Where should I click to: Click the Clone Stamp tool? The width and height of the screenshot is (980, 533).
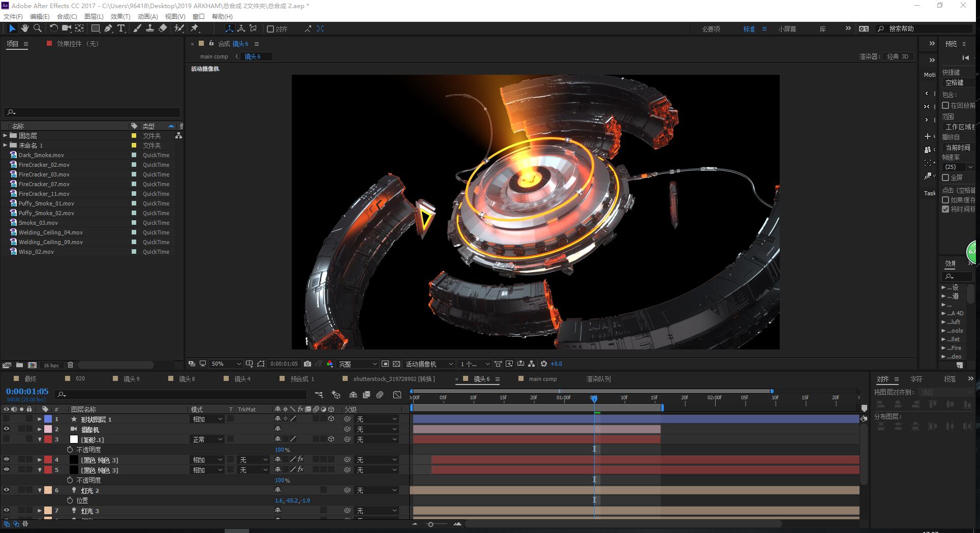(x=150, y=28)
